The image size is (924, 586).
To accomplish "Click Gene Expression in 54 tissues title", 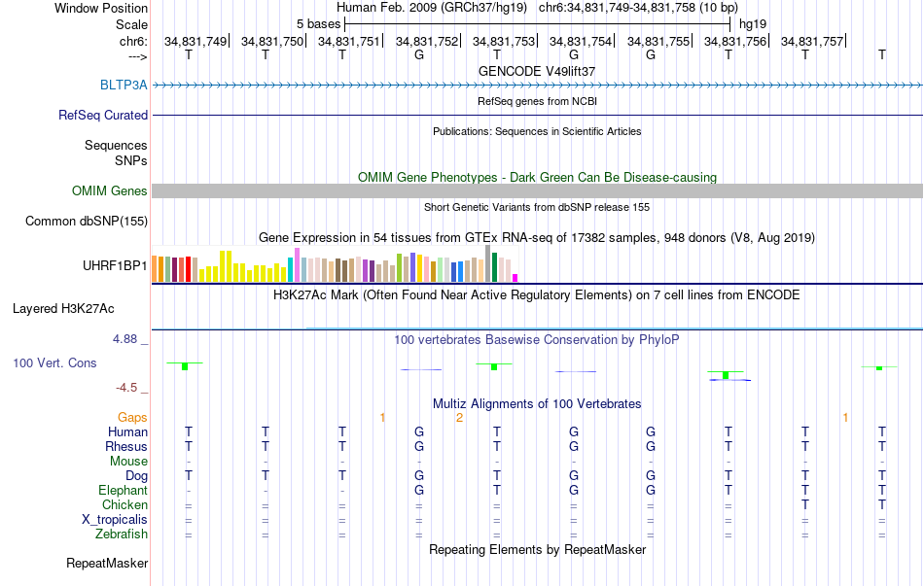I will (x=537, y=238).
